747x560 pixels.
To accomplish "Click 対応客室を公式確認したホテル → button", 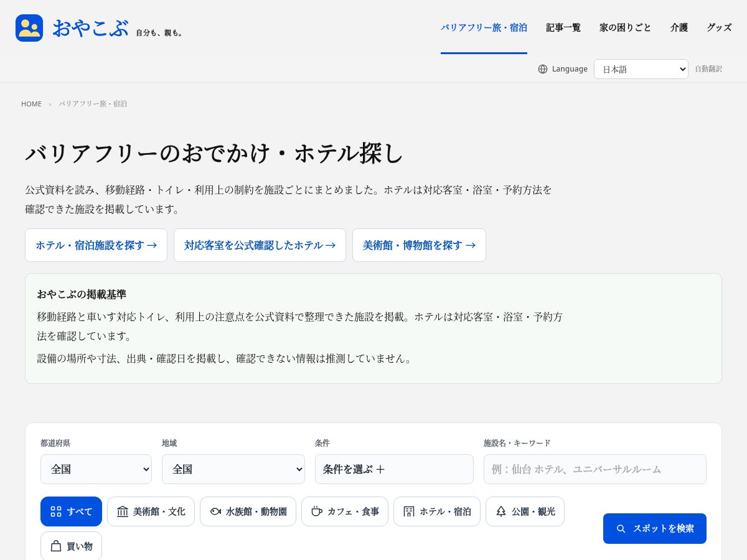I will [260, 245].
